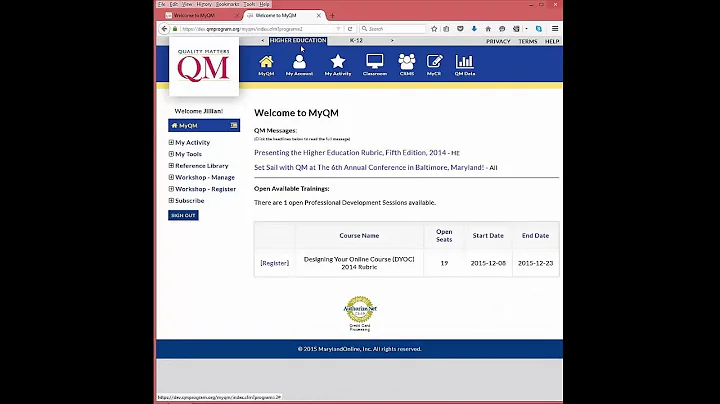Open dropdown arrow beside colorful toolbar icon

(526, 28)
